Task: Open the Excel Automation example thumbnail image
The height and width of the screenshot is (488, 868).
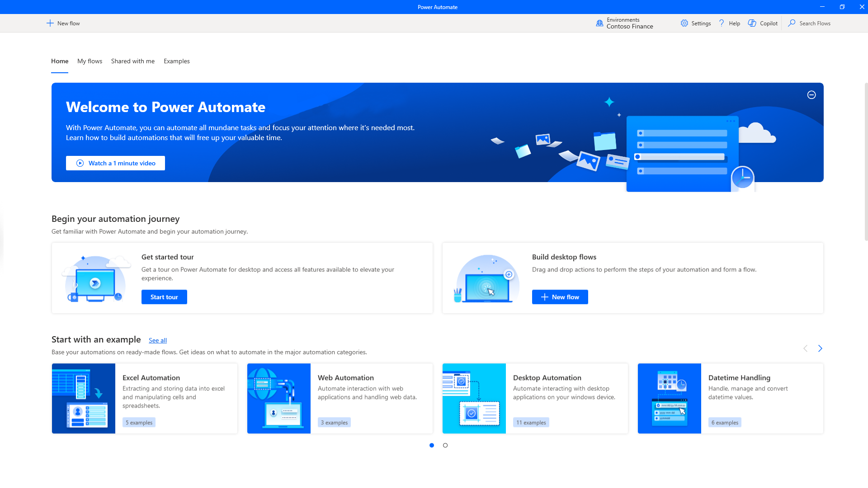Action: [x=83, y=398]
